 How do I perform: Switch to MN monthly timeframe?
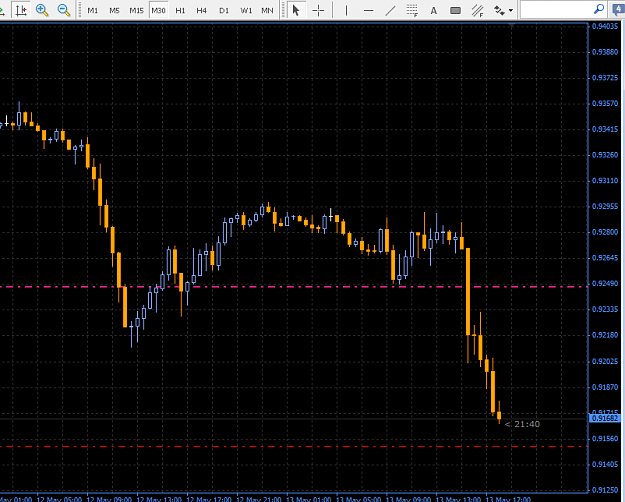[267, 10]
